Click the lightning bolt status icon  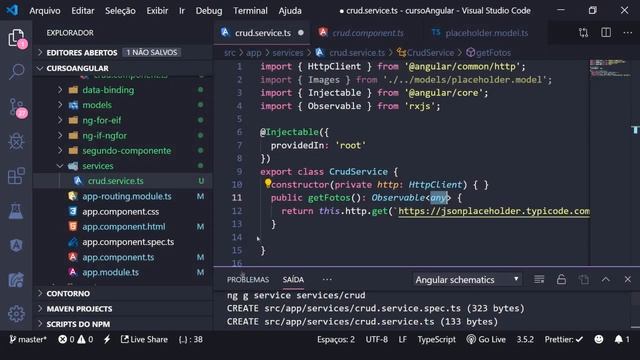pos(107,340)
